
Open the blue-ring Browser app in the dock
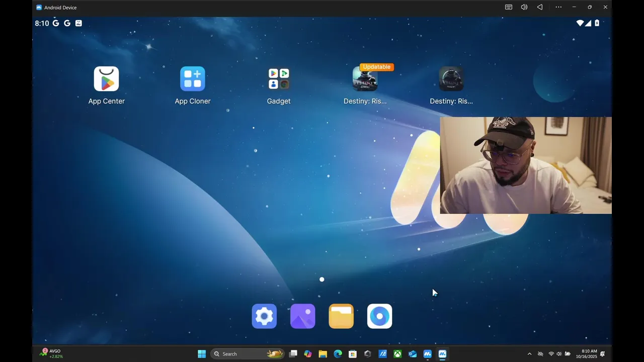[379, 316]
